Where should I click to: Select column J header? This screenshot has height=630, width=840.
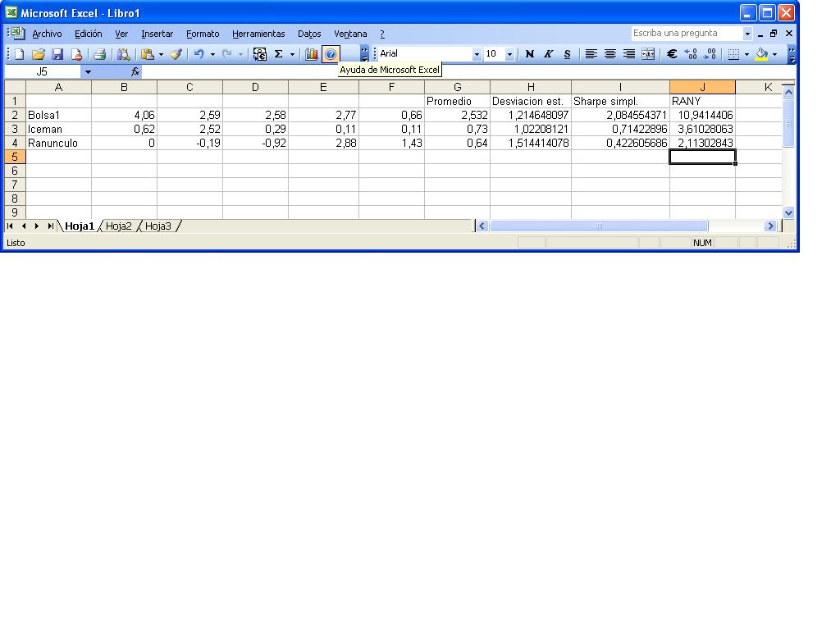point(702,87)
